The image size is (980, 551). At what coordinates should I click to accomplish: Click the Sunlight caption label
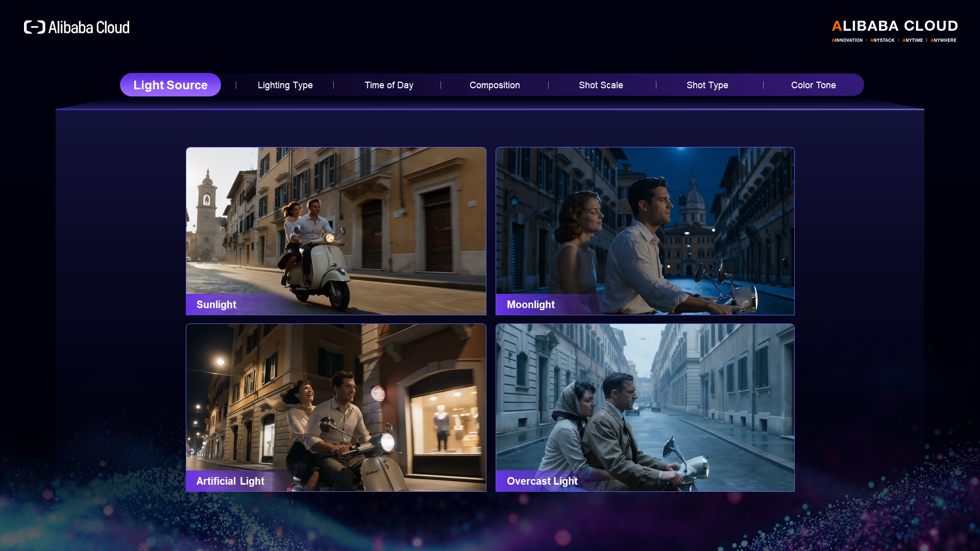[x=216, y=305]
